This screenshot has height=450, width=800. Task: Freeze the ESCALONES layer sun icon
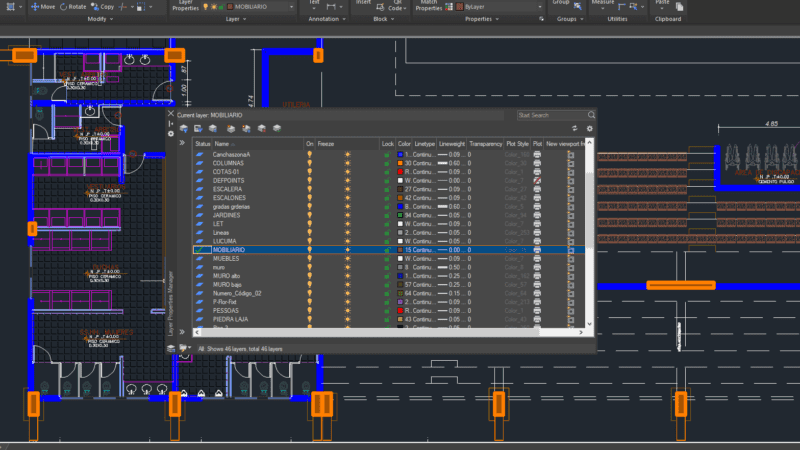[x=347, y=198]
